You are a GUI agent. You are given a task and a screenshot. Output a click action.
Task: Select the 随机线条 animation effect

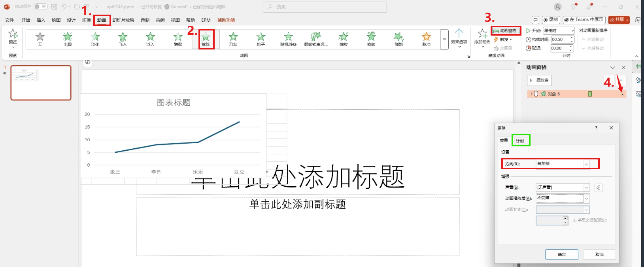[x=289, y=39]
